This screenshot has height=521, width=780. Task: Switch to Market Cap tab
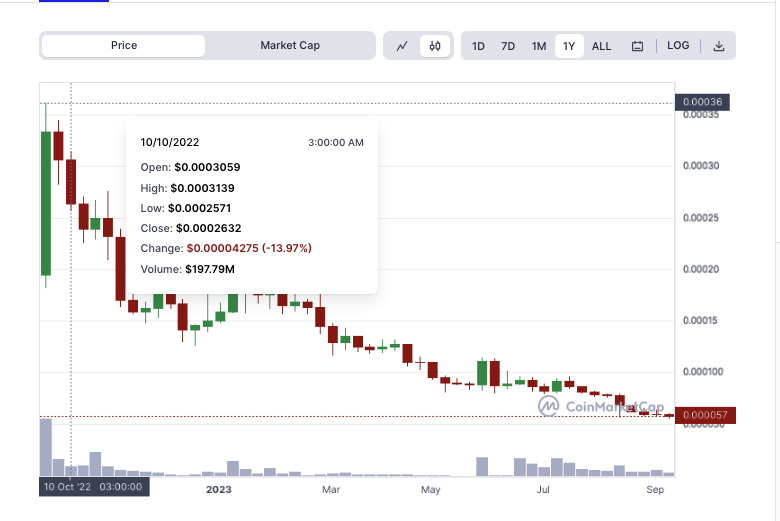290,46
